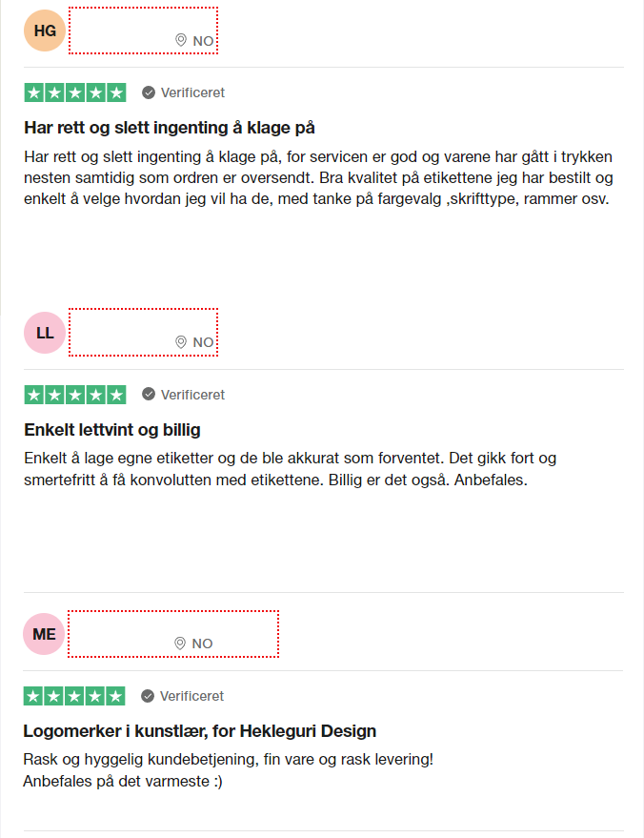Open review 'Logomerker i kunstlær, for Hekleguri Design'
The image size is (644, 838).
[200, 730]
